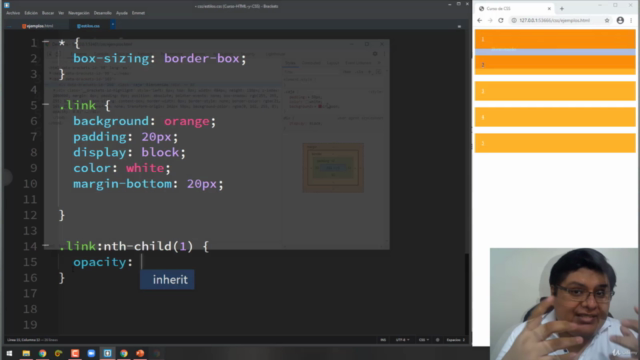
Task: Click line number 12 in the gutter
Action: (x=30, y=215)
